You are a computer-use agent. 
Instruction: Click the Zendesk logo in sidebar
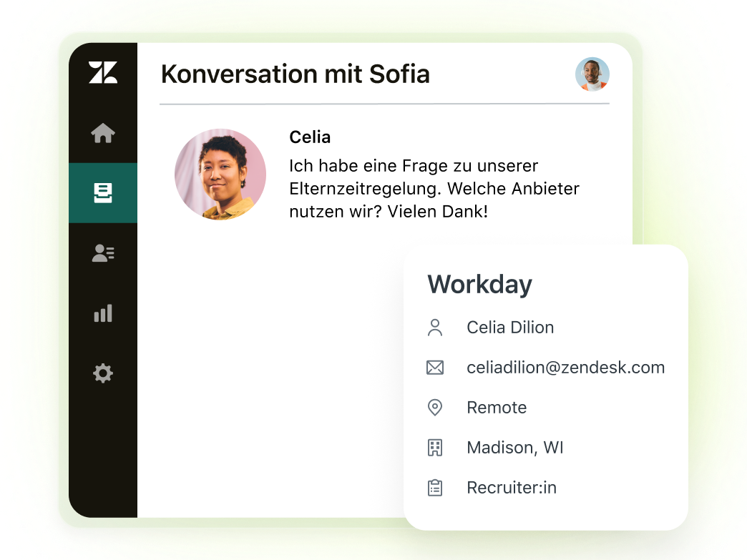click(103, 72)
